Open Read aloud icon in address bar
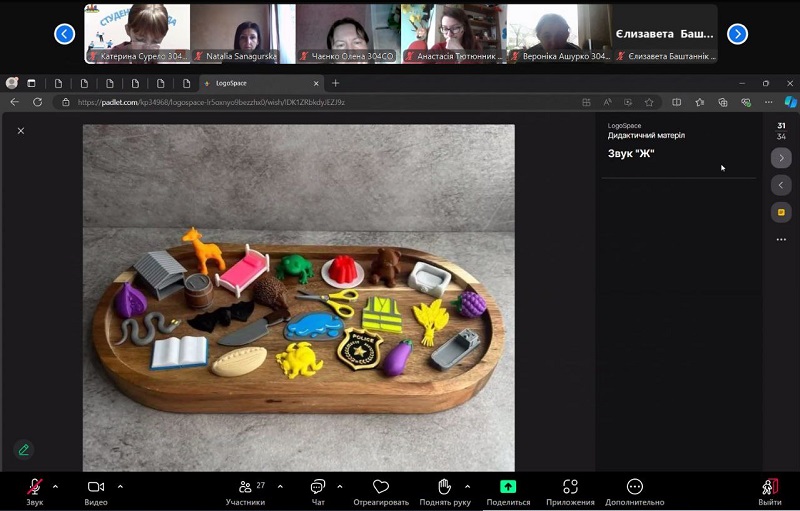800x511 pixels. [x=607, y=103]
